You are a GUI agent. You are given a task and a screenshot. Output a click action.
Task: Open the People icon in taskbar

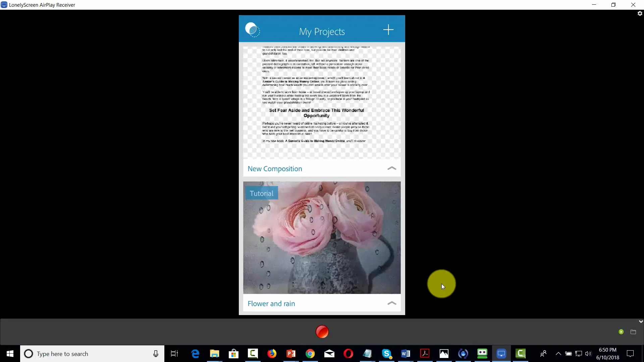pyautogui.click(x=543, y=354)
